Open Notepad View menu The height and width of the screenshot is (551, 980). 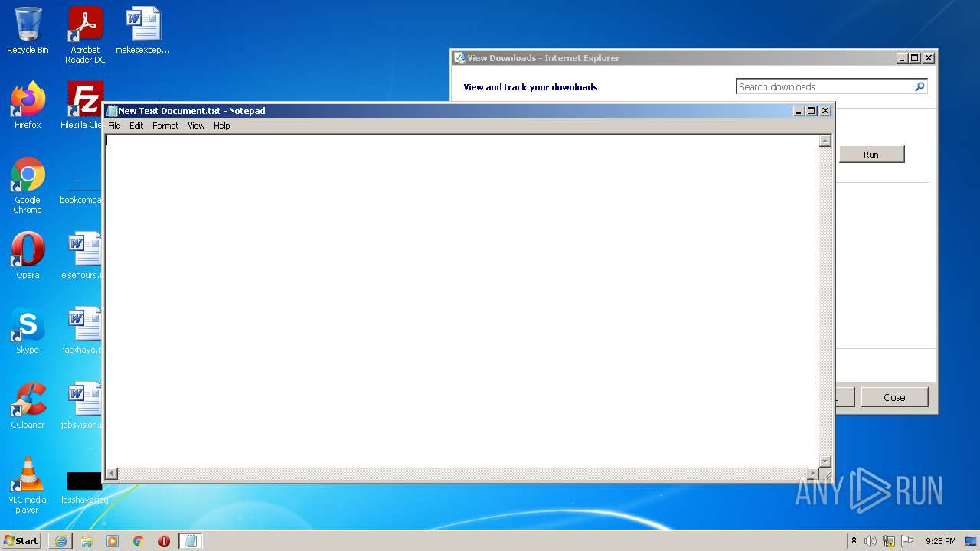(196, 126)
